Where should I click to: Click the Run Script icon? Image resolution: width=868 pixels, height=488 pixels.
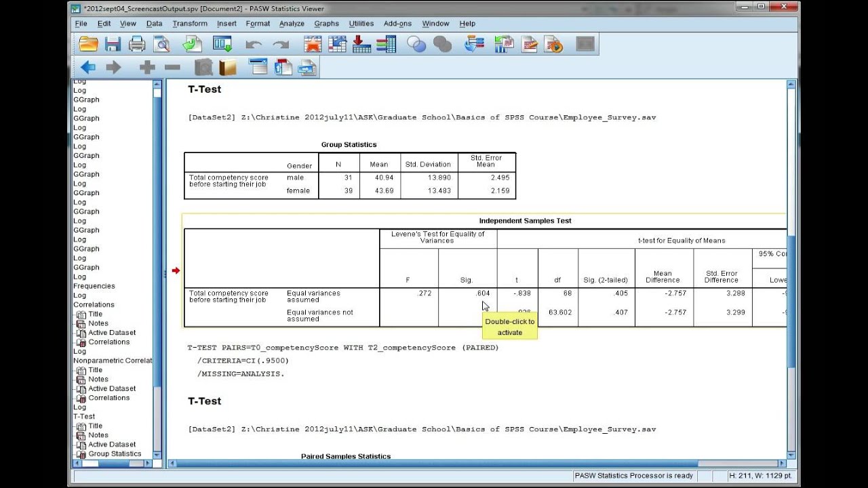[554, 45]
